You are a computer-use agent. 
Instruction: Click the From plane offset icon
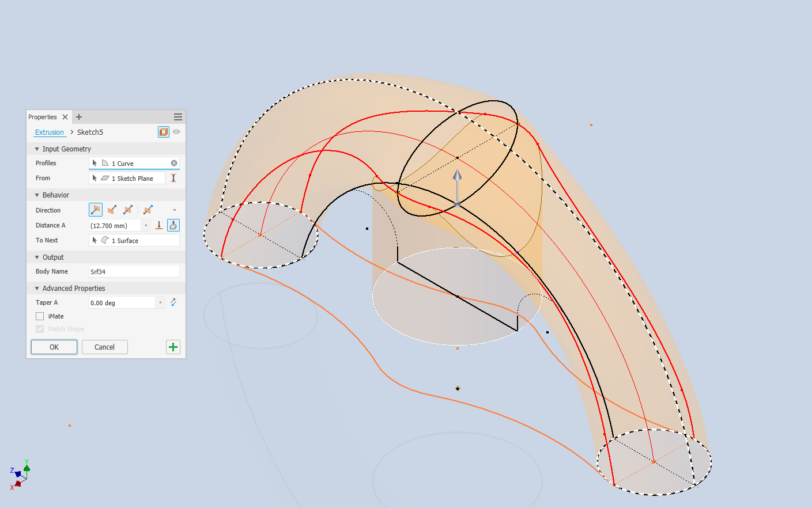click(173, 178)
